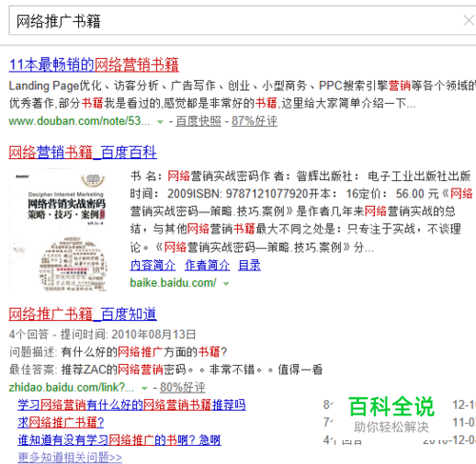
Task: Open the 网络营销书籍_百度百科 result title
Action: (x=83, y=152)
